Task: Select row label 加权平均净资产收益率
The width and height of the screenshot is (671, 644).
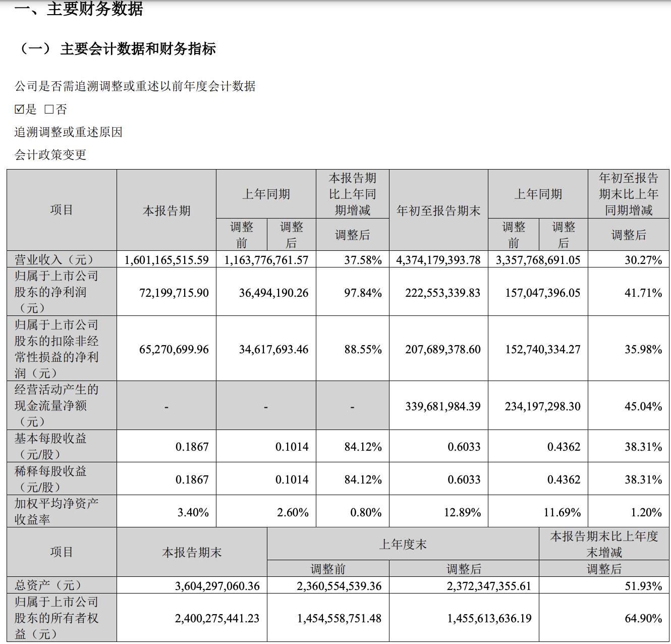Action: [x=57, y=511]
